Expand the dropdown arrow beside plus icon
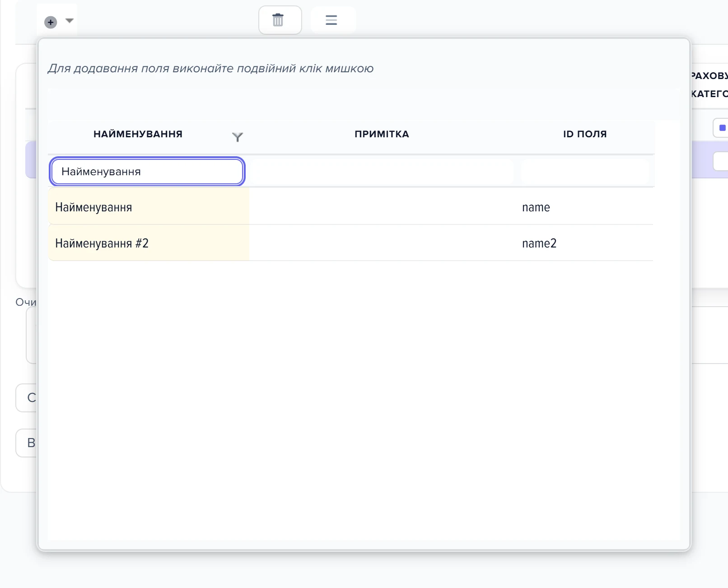728x588 pixels. click(70, 20)
